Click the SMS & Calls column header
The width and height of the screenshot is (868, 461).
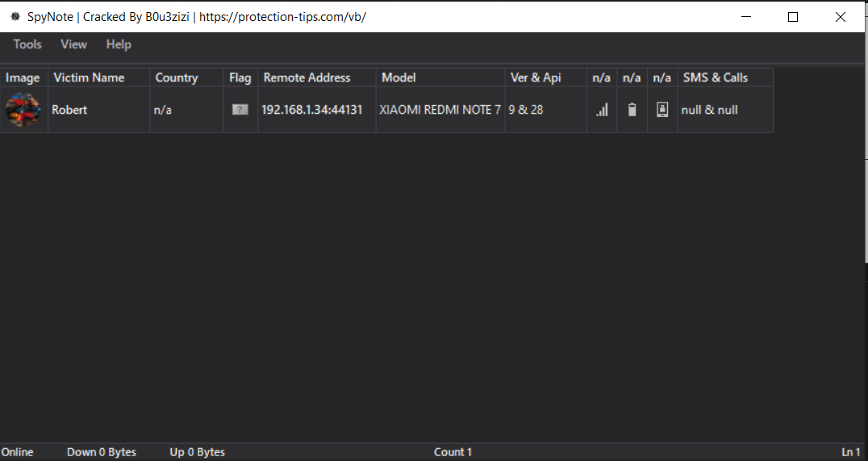point(725,78)
